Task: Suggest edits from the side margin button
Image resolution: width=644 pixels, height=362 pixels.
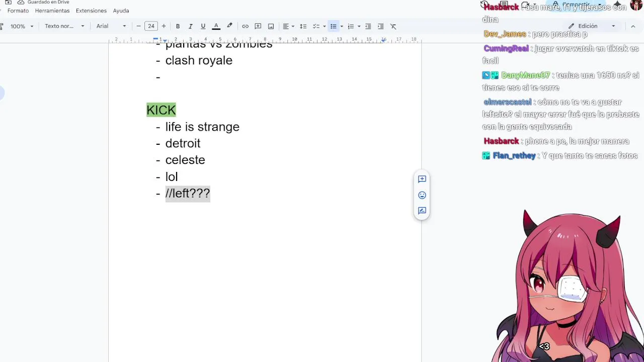Action: click(x=422, y=211)
